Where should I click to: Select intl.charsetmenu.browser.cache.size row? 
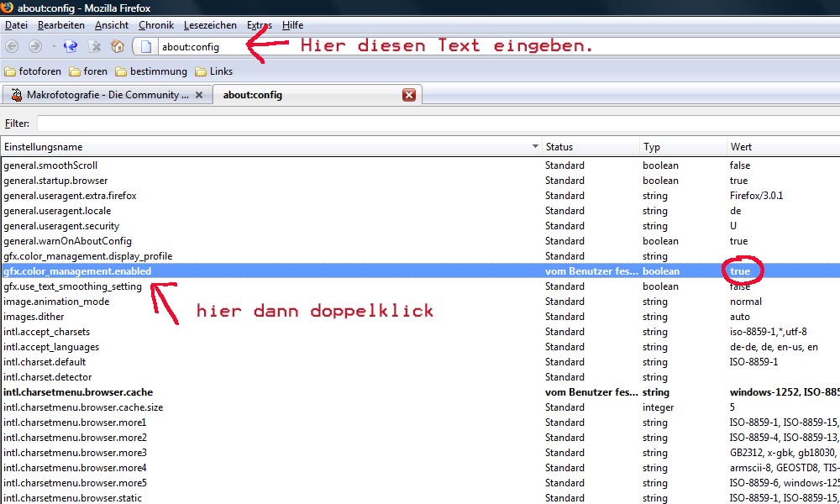click(421, 407)
